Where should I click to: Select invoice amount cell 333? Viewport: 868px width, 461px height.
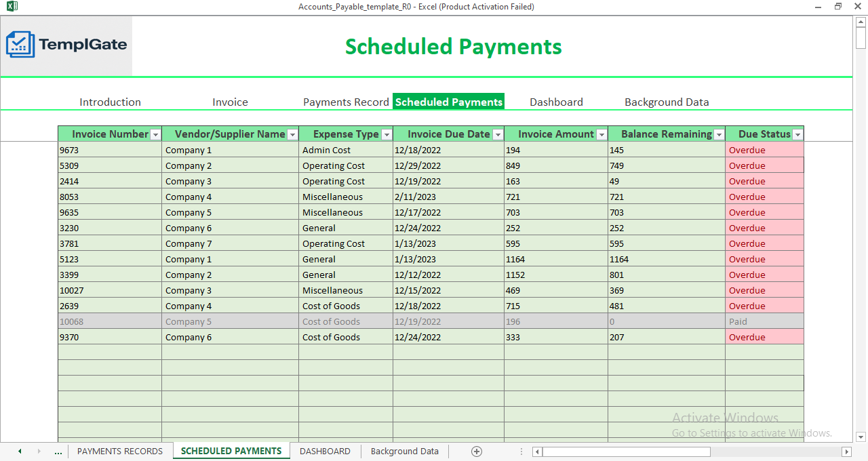(x=556, y=337)
